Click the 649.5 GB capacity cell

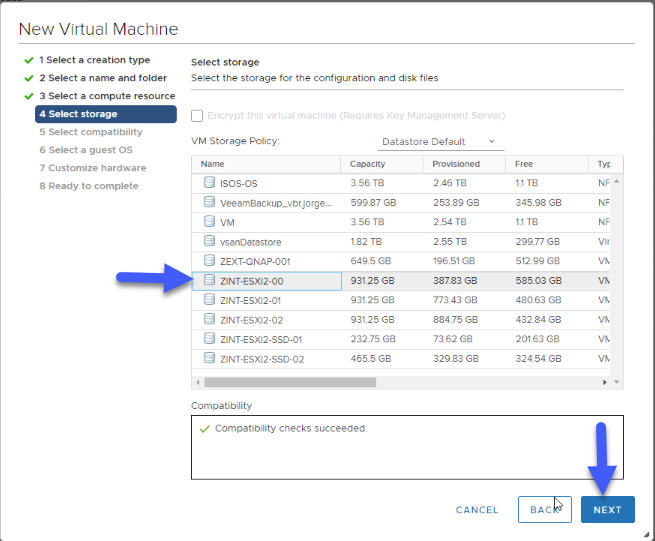coord(371,261)
